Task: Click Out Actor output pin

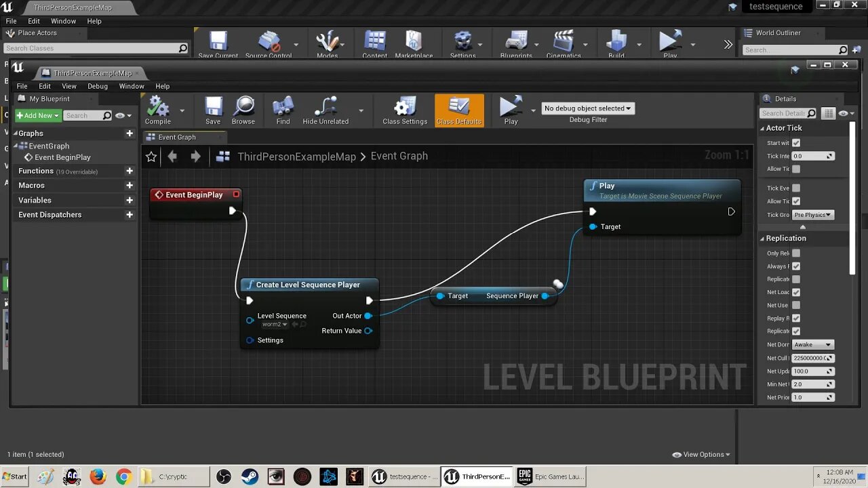Action: tap(368, 316)
